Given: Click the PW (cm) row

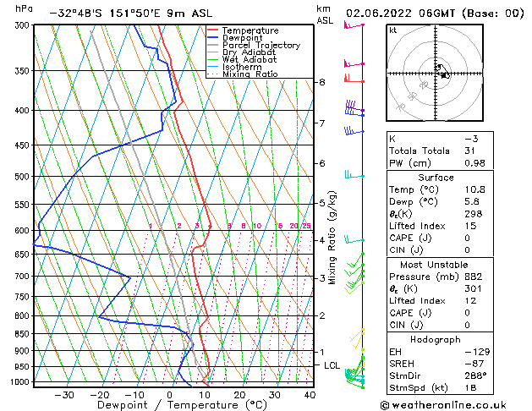Looking at the screenshot, I should (440, 163).
